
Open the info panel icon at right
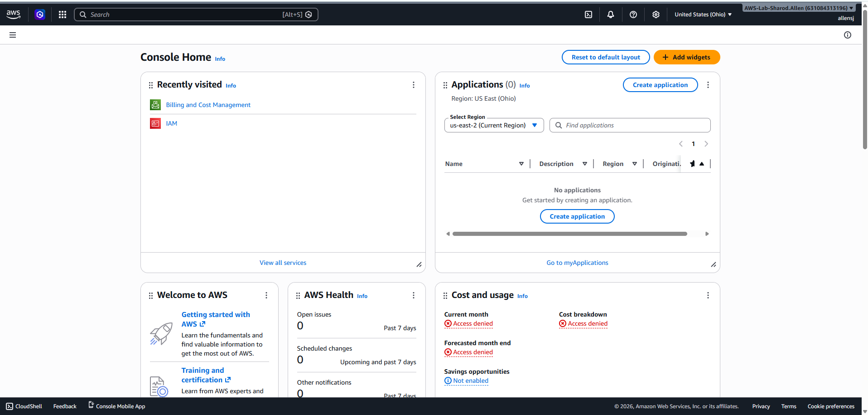(848, 35)
